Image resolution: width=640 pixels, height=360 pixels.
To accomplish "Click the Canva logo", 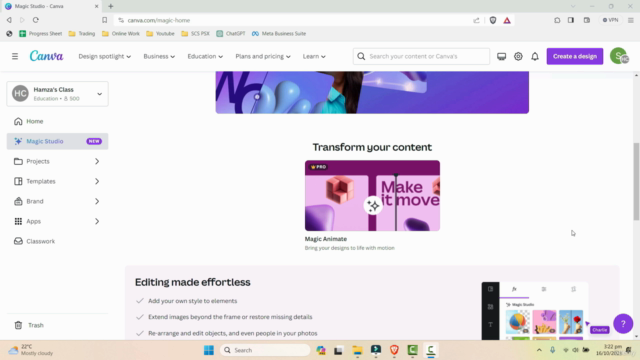I will click(46, 56).
